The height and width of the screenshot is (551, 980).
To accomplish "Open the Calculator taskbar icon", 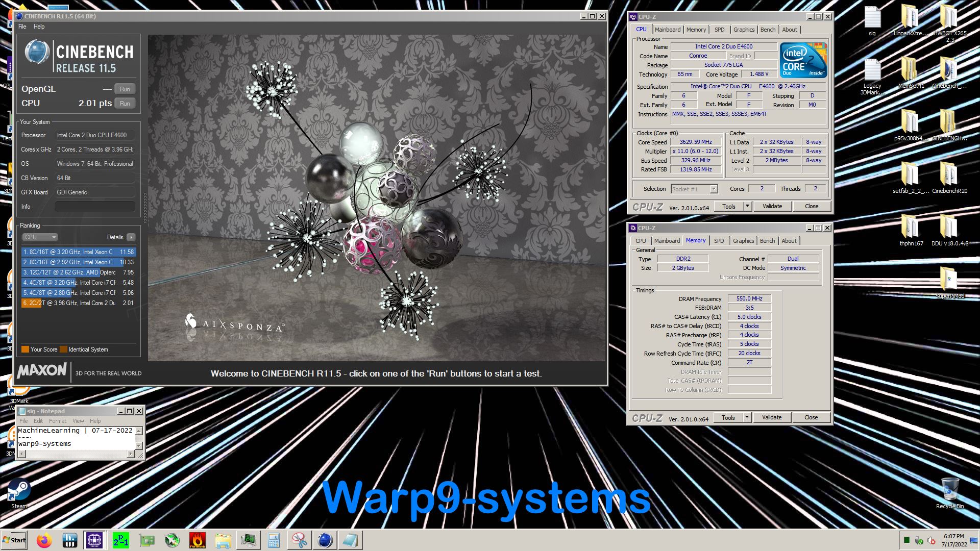I will coord(274,540).
